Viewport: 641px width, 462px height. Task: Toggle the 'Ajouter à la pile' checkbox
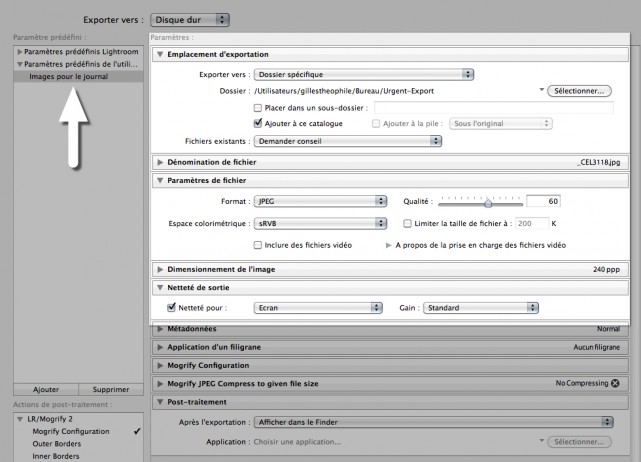(376, 123)
